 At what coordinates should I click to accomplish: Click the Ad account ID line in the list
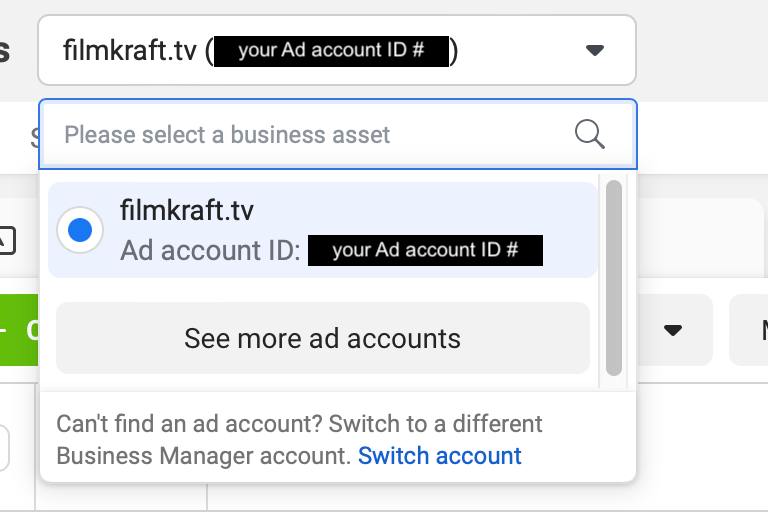tap(210, 250)
